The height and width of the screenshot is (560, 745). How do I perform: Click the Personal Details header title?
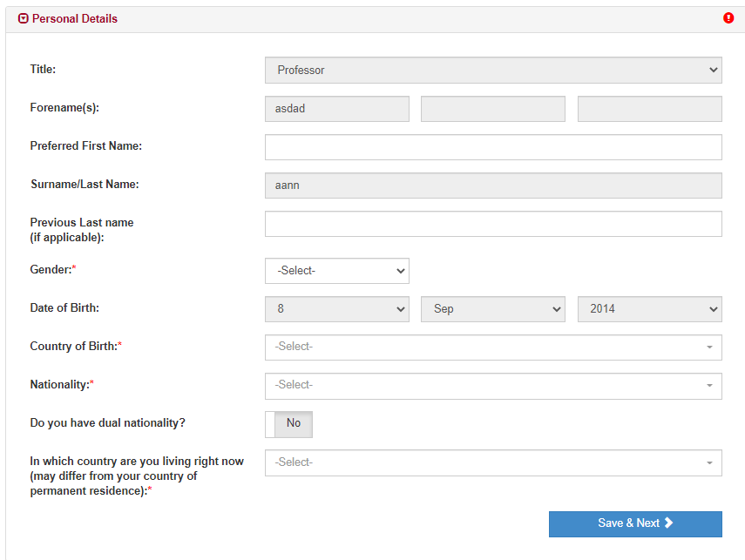click(75, 18)
